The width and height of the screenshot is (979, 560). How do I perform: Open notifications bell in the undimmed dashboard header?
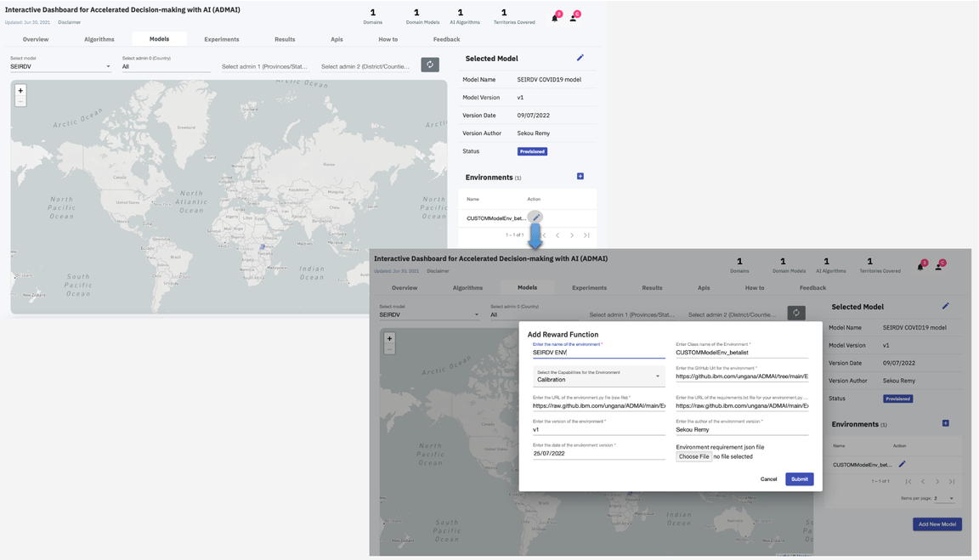(555, 18)
